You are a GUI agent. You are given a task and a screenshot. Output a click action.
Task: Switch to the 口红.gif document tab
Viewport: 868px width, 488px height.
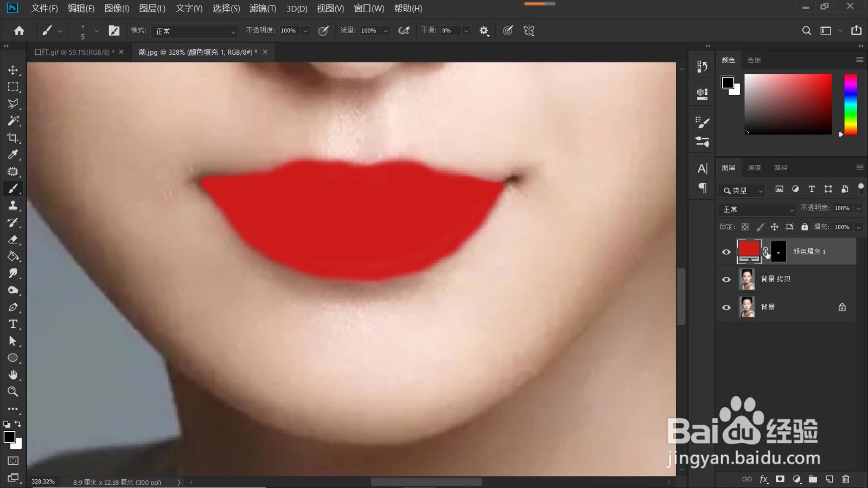click(74, 52)
